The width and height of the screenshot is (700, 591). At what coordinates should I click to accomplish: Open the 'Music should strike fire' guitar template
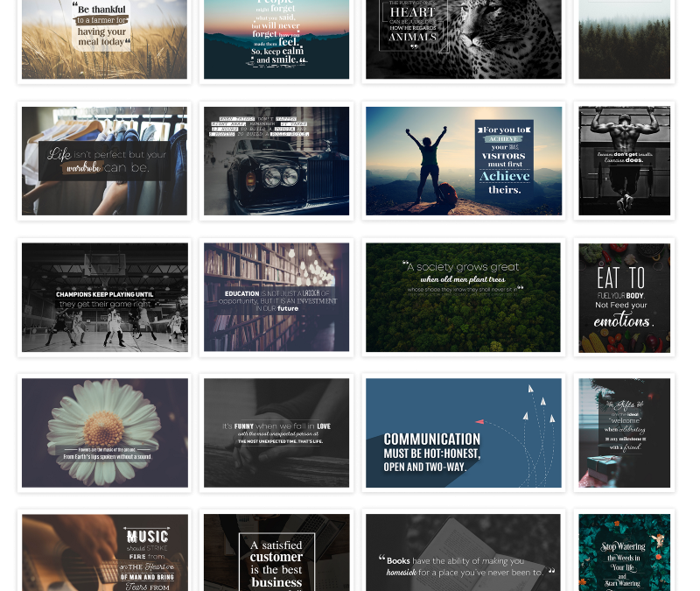click(x=104, y=552)
